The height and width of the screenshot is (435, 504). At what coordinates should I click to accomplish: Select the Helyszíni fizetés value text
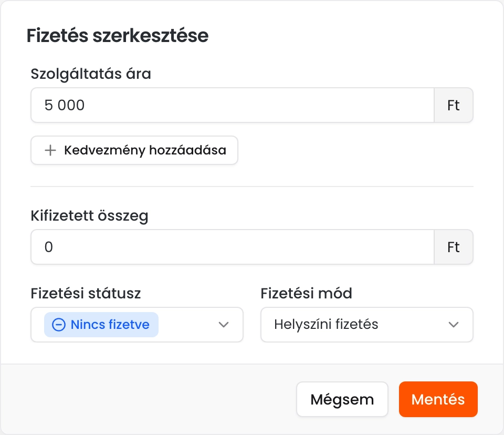click(326, 324)
